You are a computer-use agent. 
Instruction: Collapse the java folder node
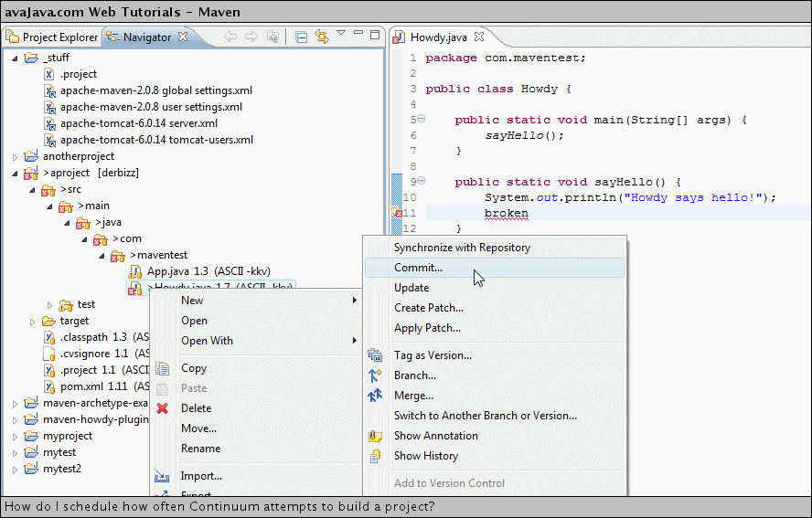(67, 223)
